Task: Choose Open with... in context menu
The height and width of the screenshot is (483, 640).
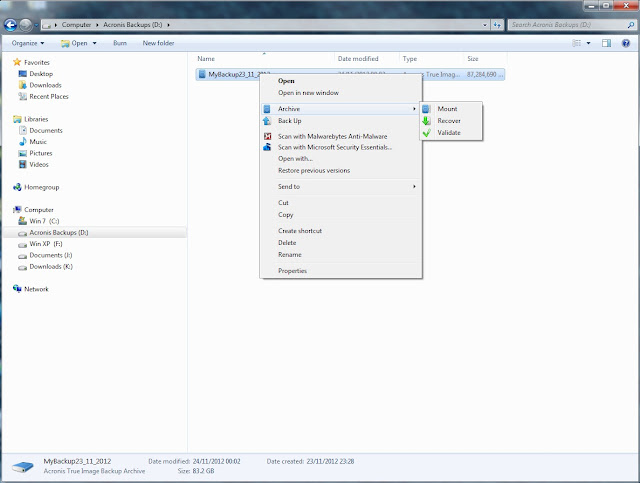Action: click(x=295, y=159)
